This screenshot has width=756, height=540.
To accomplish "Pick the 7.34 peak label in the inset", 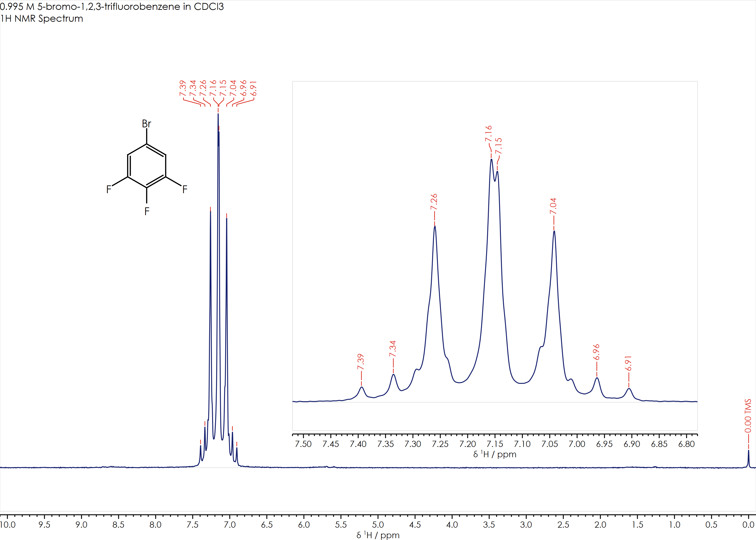I will (x=393, y=348).
